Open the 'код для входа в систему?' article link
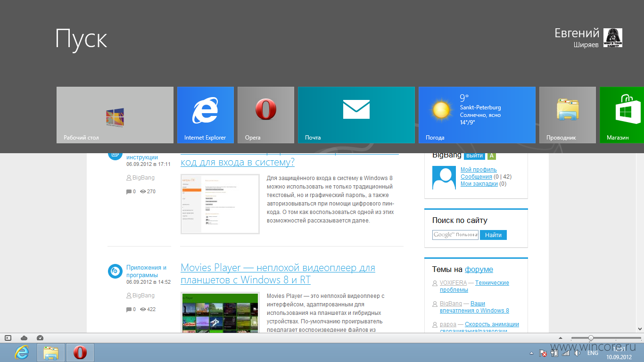The height and width of the screenshot is (362, 644). pyautogui.click(x=238, y=162)
